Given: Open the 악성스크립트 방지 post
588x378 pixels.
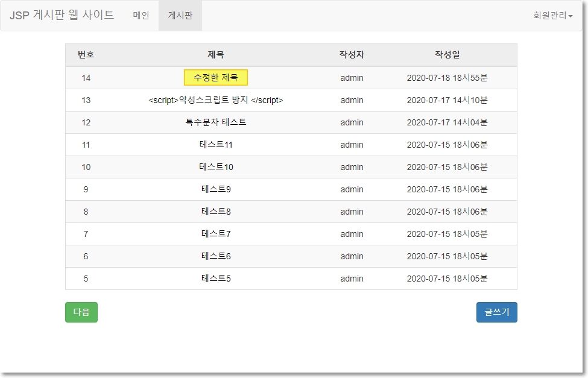Looking at the screenshot, I should (216, 100).
